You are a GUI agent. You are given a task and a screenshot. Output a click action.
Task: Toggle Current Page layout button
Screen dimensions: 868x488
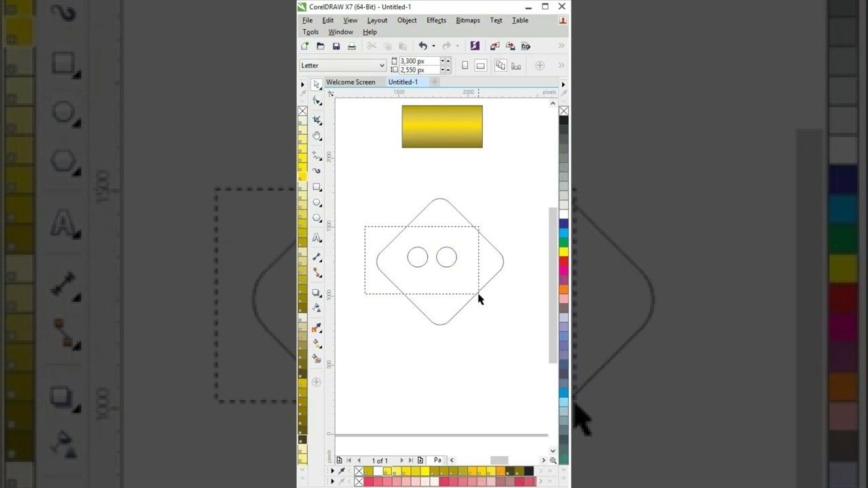click(516, 66)
